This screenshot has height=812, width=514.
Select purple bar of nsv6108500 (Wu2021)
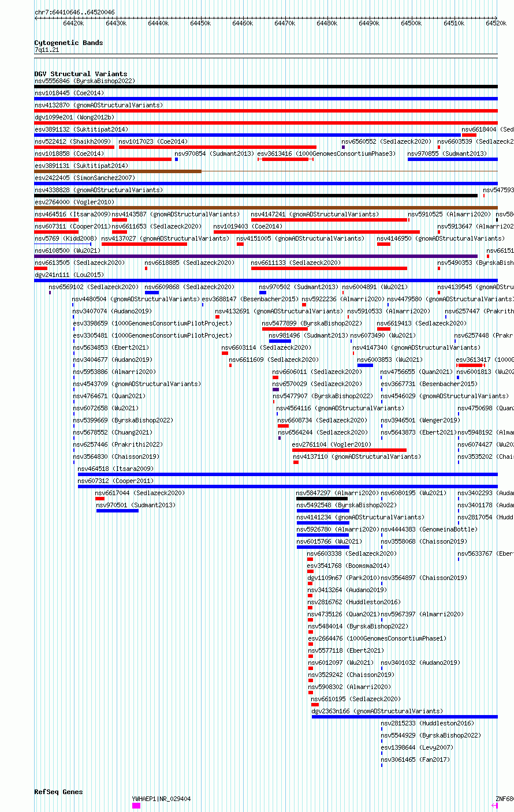[256, 256]
